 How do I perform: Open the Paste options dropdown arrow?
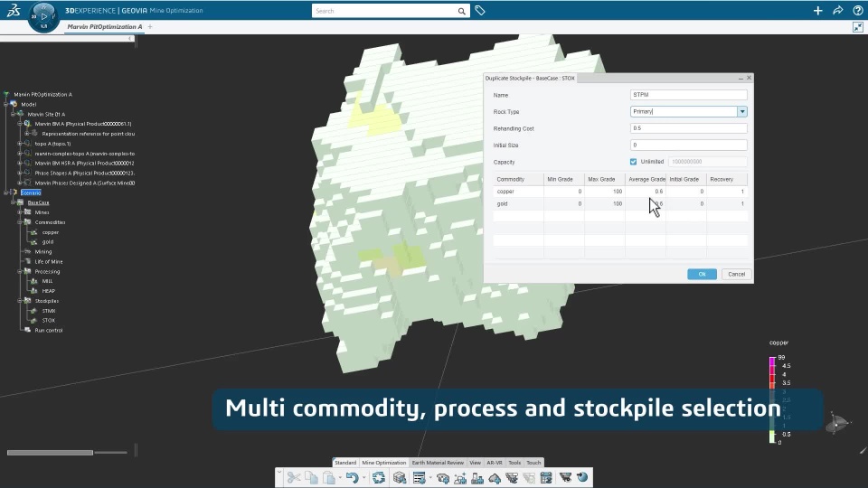338,478
